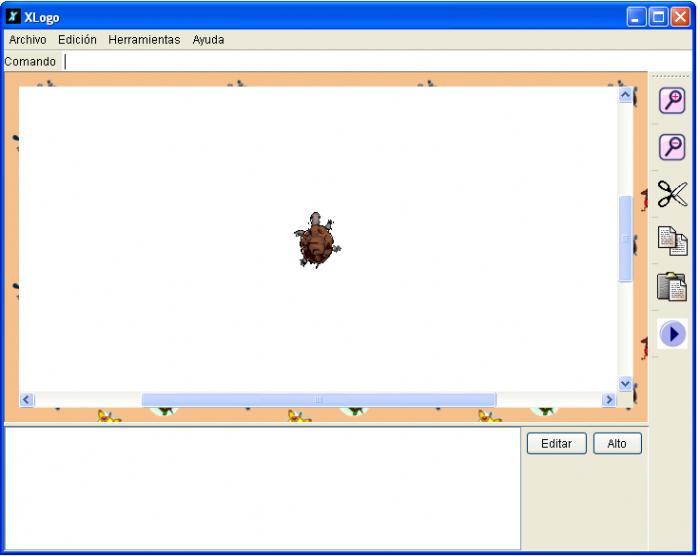The height and width of the screenshot is (557, 700).
Task: Click the paste clipboard icon
Action: [672, 287]
